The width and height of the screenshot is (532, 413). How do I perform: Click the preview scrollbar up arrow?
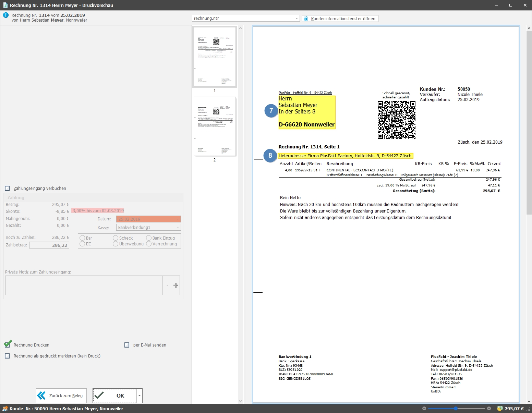[529, 28]
